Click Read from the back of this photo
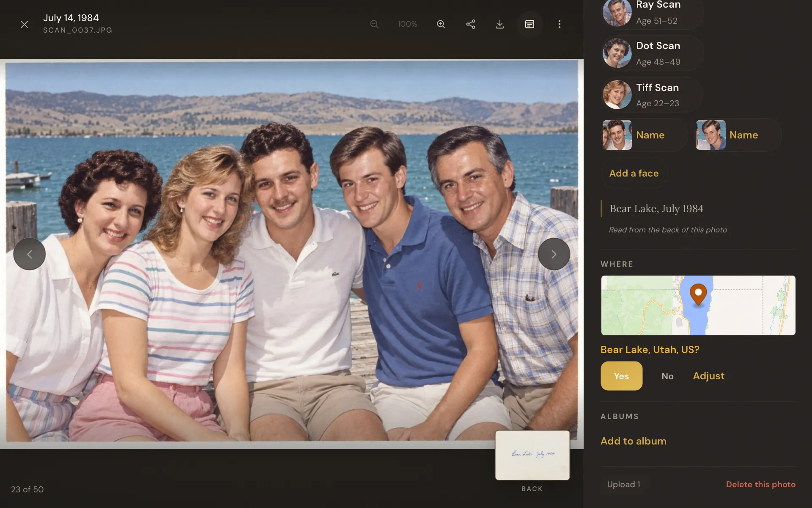812x508 pixels. coord(668,230)
